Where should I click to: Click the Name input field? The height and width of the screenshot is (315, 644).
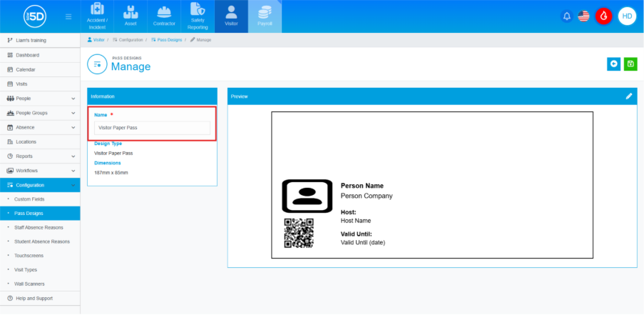[152, 128]
